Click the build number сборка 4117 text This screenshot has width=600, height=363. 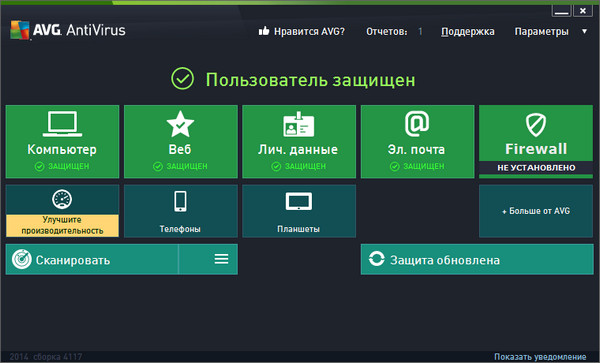coord(57,357)
